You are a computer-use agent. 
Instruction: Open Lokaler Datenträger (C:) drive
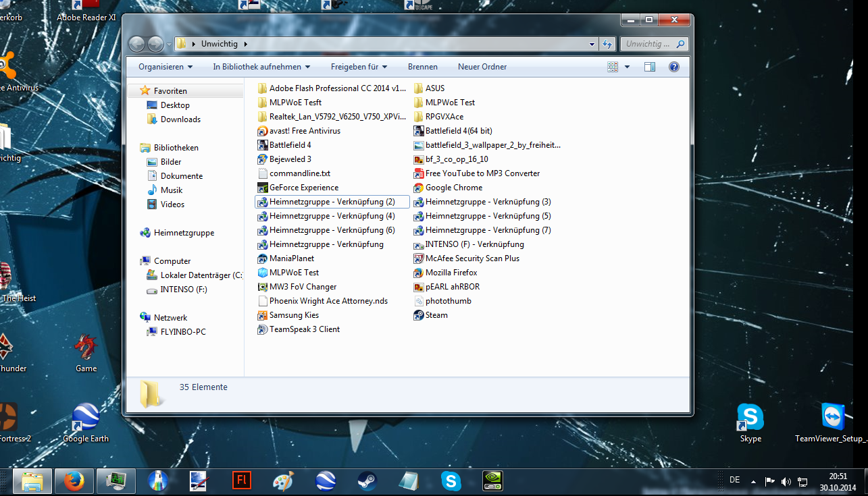coord(195,275)
